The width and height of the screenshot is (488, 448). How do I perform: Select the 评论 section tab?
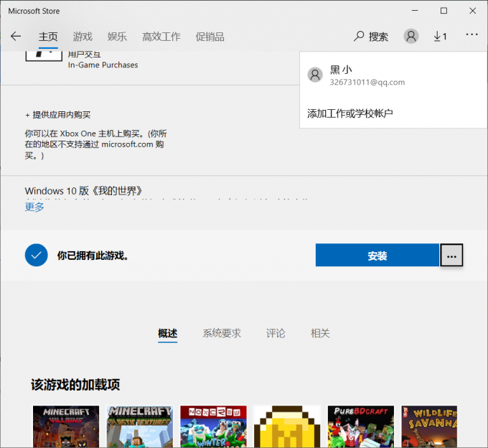pyautogui.click(x=276, y=333)
